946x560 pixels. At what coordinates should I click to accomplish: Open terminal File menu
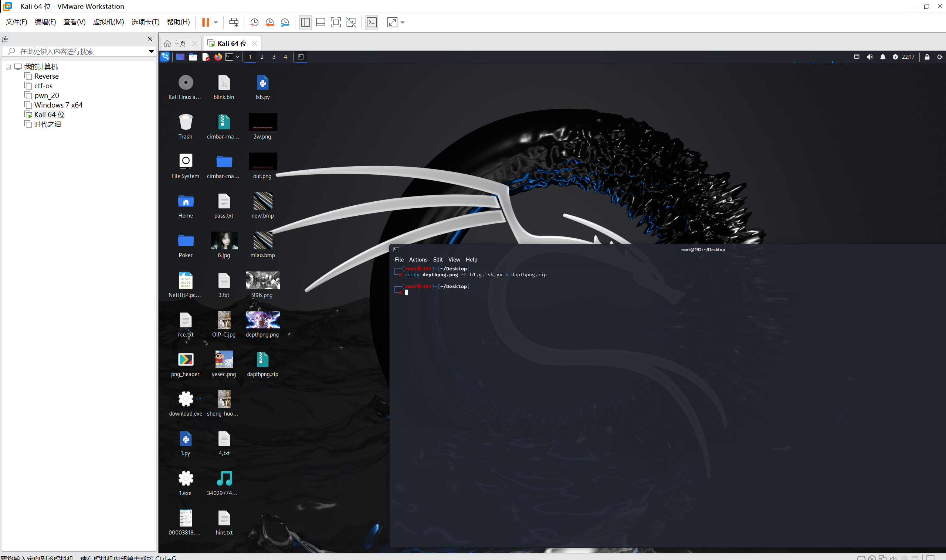tap(399, 260)
